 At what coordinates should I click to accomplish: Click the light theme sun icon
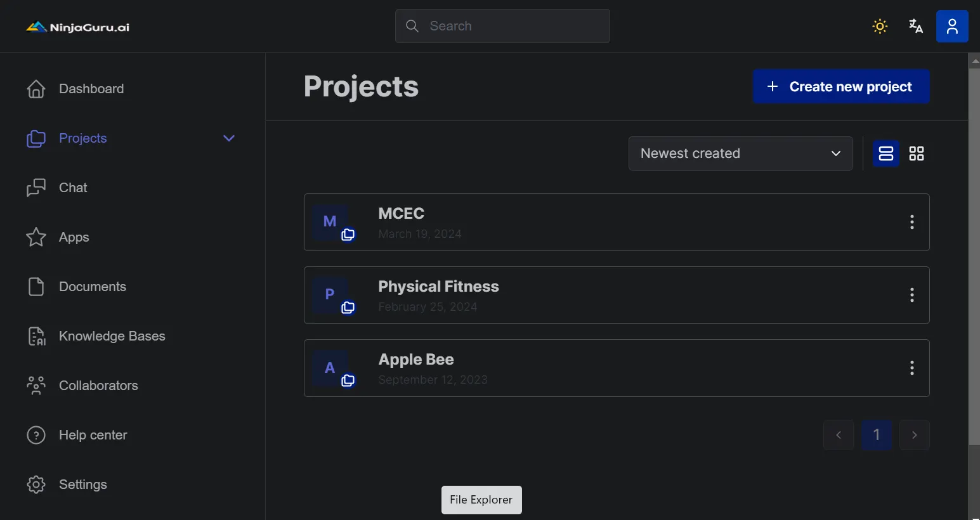click(x=880, y=26)
